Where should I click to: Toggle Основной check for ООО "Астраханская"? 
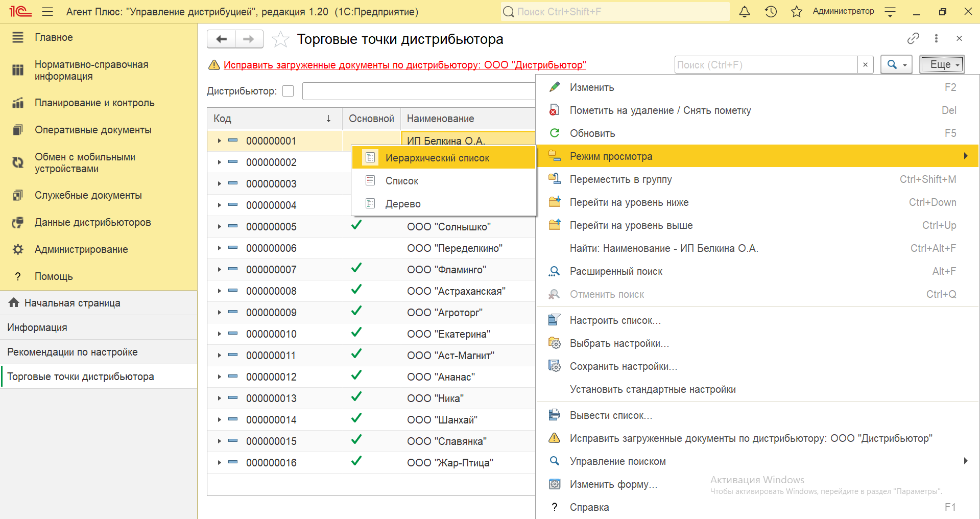[356, 289]
